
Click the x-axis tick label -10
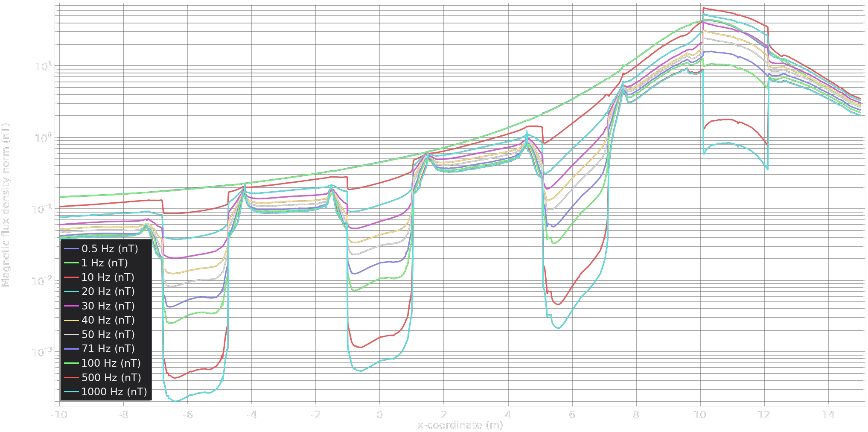coord(59,415)
